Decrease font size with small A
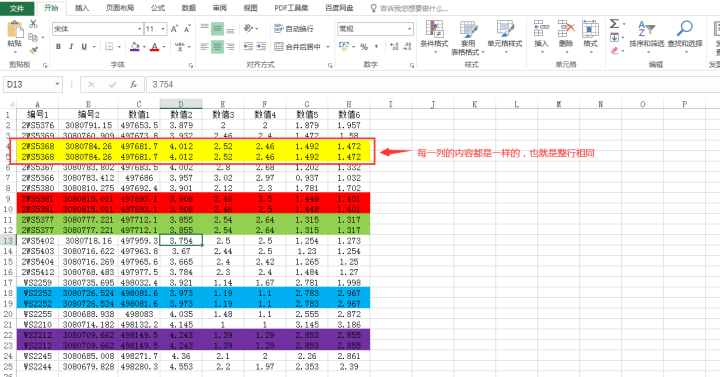This screenshot has height=377, width=720. pos(187,29)
